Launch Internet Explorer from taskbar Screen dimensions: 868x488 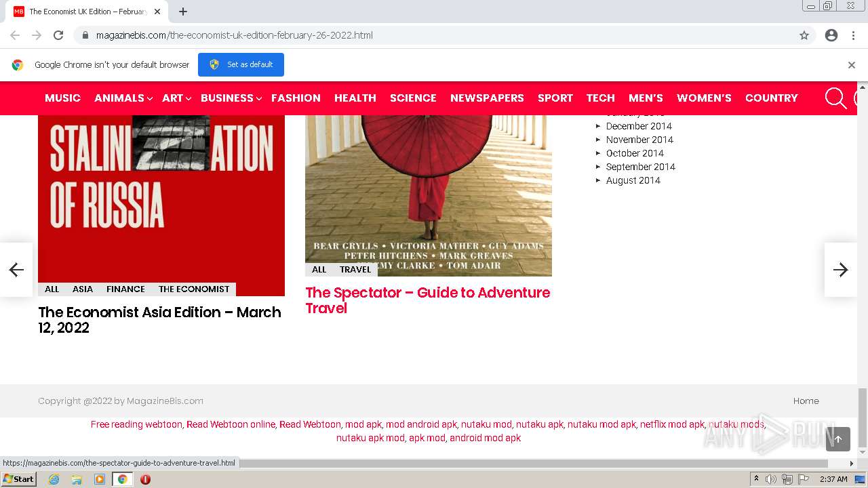click(54, 479)
